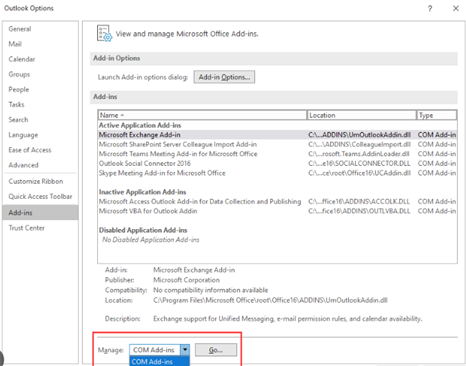
Task: Open the Quick Access Toolbar category
Action: tap(40, 196)
